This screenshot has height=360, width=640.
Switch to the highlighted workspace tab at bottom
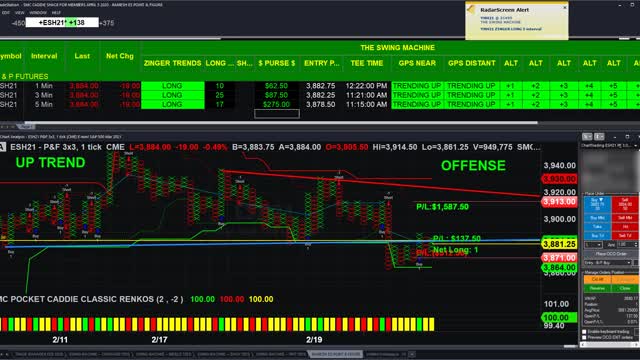point(335,354)
